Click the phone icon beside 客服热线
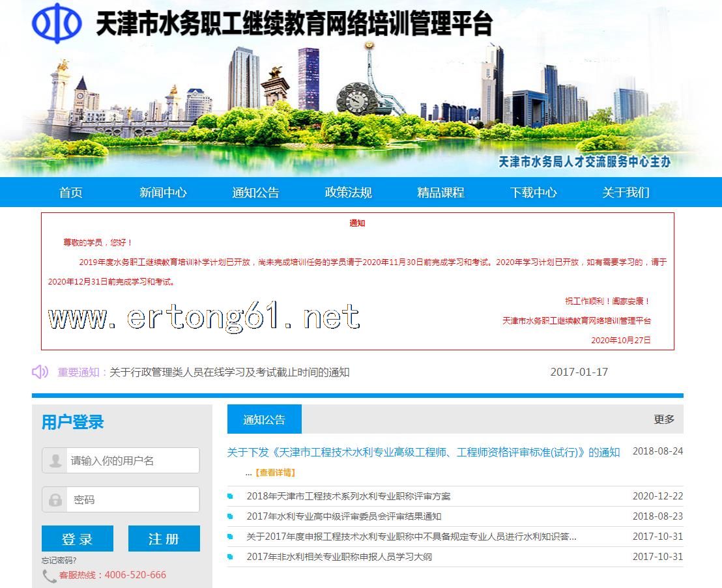Image resolution: width=722 pixels, height=588 pixels. coord(50,576)
